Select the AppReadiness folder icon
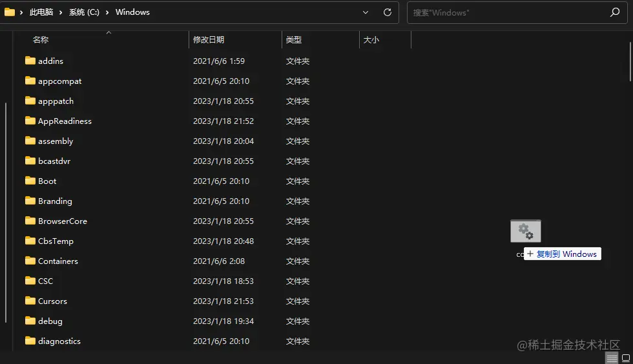The height and width of the screenshot is (364, 633). click(x=30, y=121)
